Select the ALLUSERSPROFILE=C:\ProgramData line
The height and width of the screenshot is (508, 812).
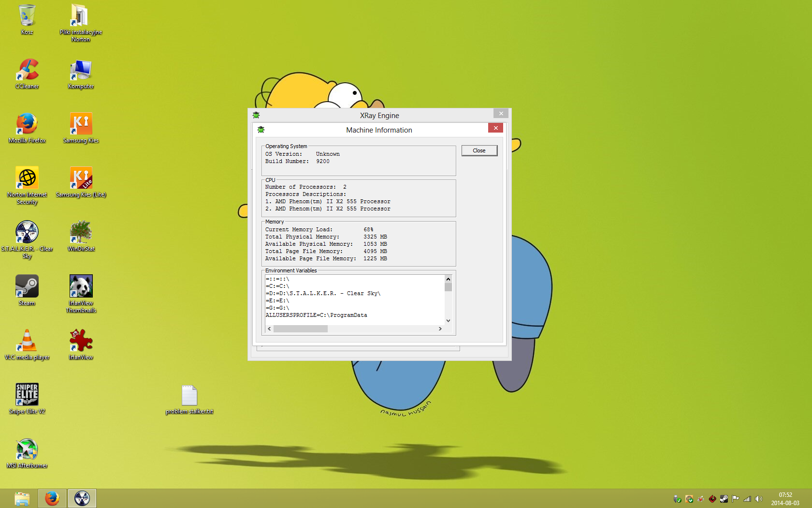[316, 315]
